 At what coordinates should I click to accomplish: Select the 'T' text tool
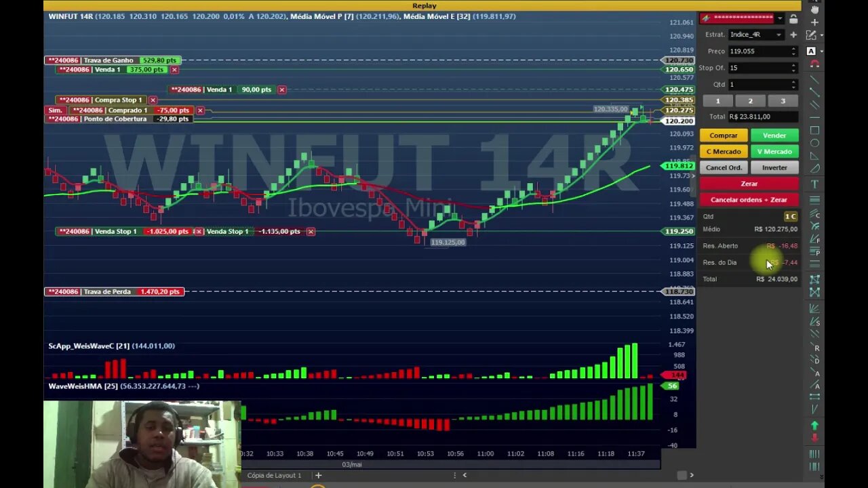pos(814,184)
